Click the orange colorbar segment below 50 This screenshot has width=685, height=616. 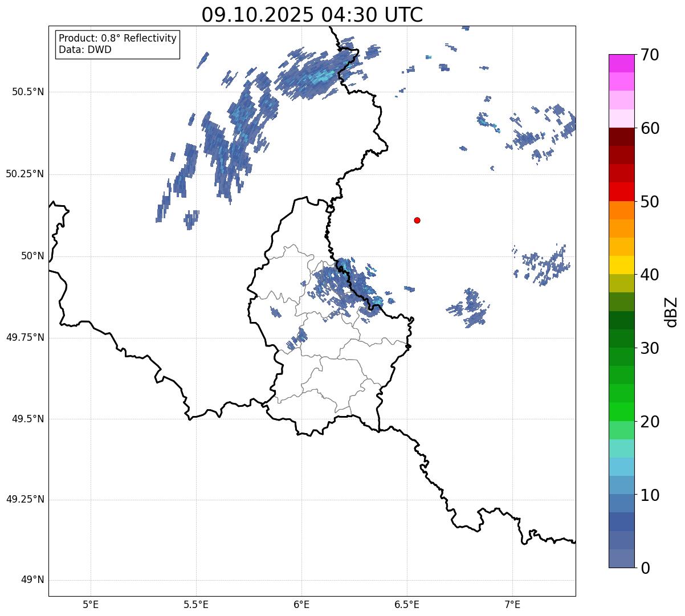622,210
